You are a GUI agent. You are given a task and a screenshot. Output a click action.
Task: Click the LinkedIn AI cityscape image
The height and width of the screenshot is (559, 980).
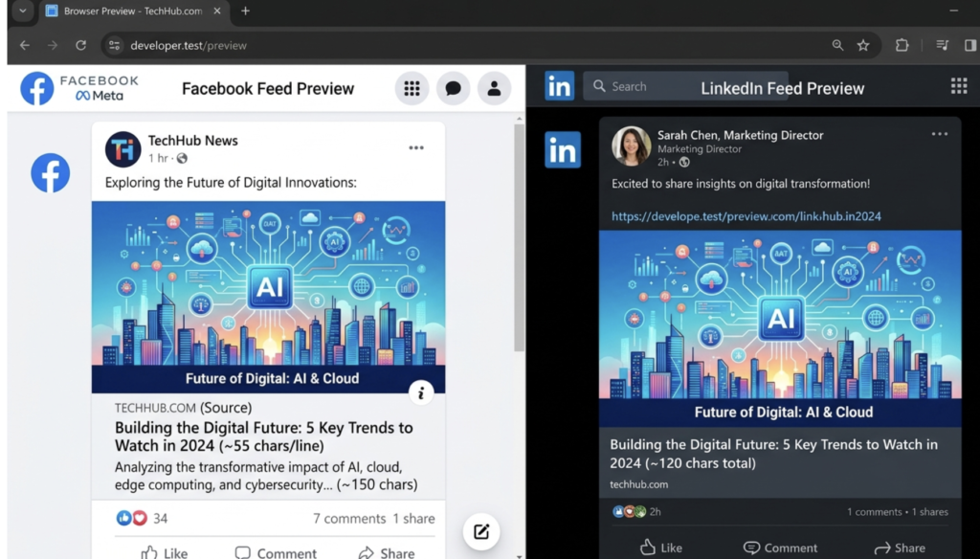tap(780, 328)
